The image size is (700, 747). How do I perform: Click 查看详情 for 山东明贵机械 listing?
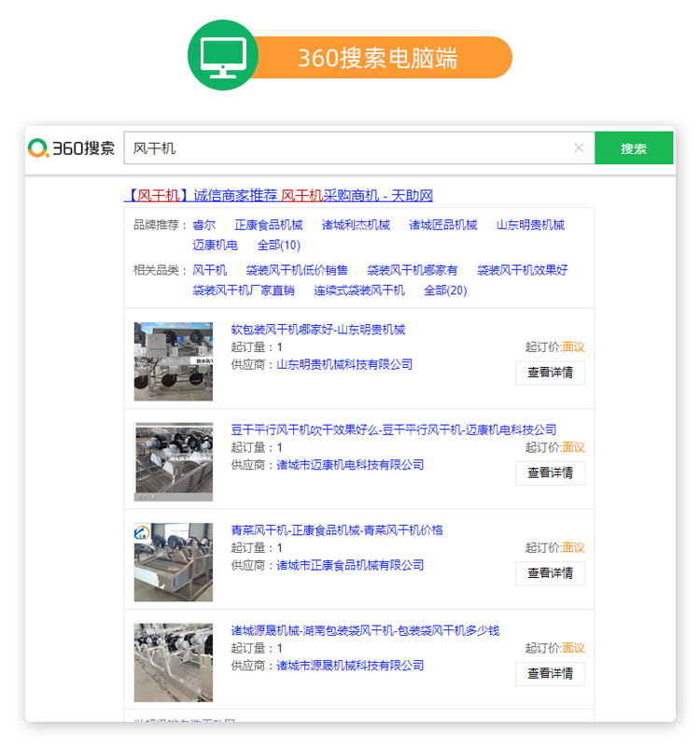pos(550,373)
